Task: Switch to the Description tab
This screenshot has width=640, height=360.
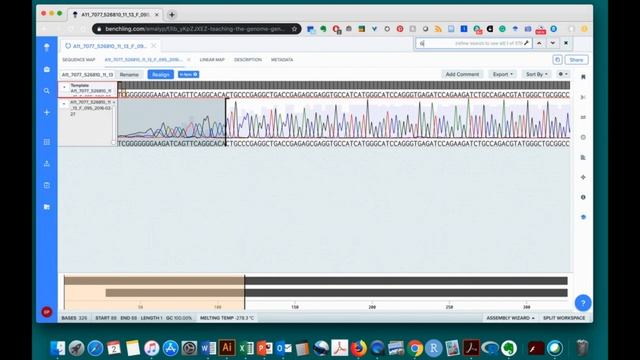Action: point(248,60)
